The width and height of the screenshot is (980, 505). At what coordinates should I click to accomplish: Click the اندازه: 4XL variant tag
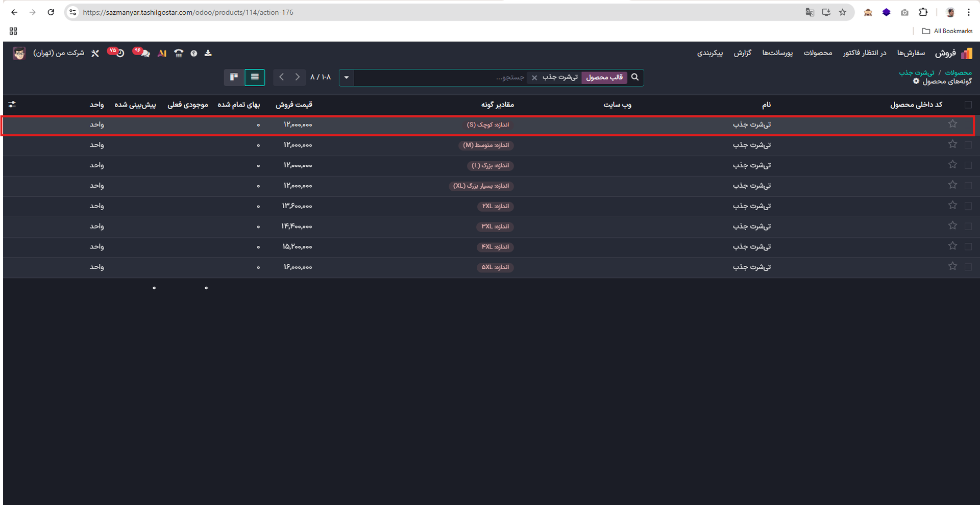coord(495,247)
